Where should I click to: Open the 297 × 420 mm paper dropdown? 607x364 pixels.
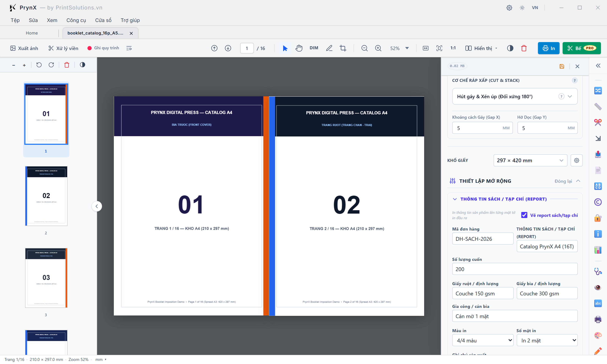click(530, 160)
